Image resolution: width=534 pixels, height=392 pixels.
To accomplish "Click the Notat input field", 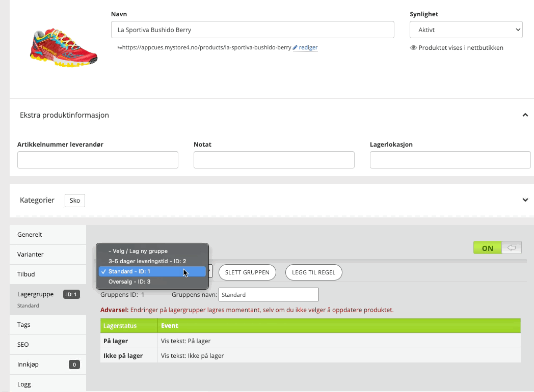I will pyautogui.click(x=274, y=160).
